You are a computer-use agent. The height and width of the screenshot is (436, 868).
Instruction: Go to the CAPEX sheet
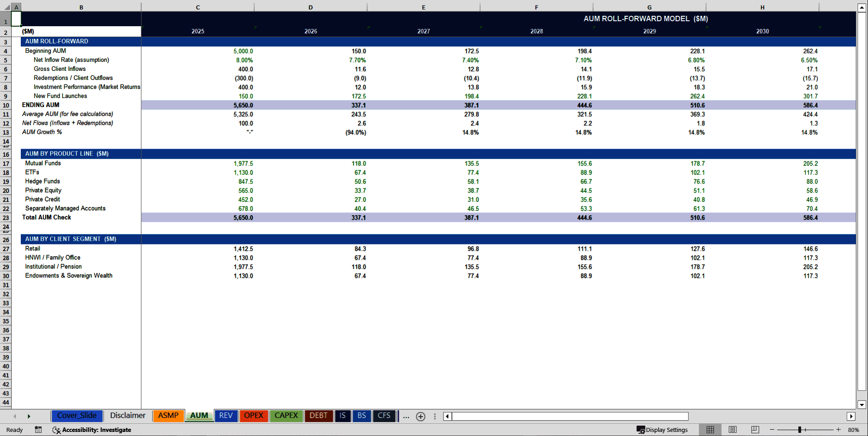click(x=286, y=416)
